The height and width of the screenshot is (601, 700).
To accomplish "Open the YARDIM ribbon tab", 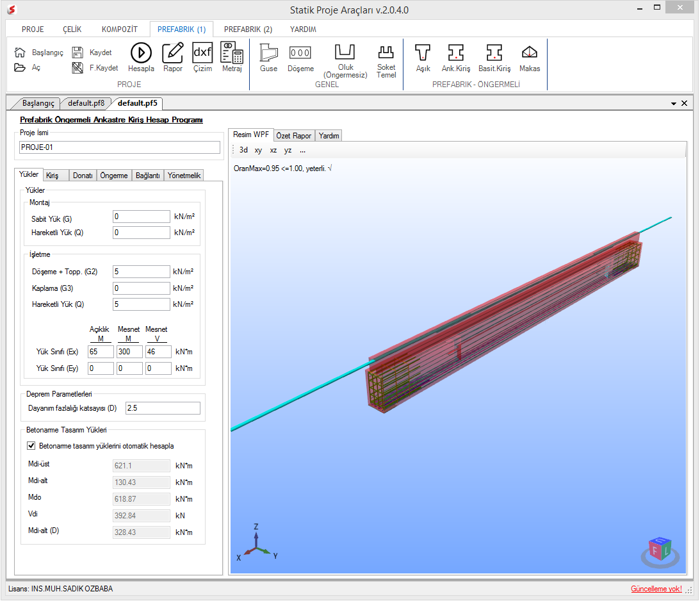I will [x=303, y=29].
